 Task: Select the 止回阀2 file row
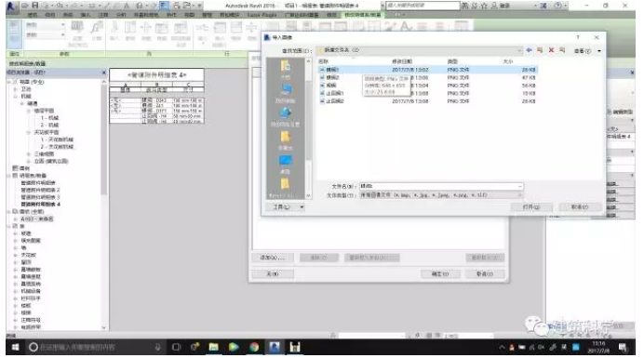427,101
